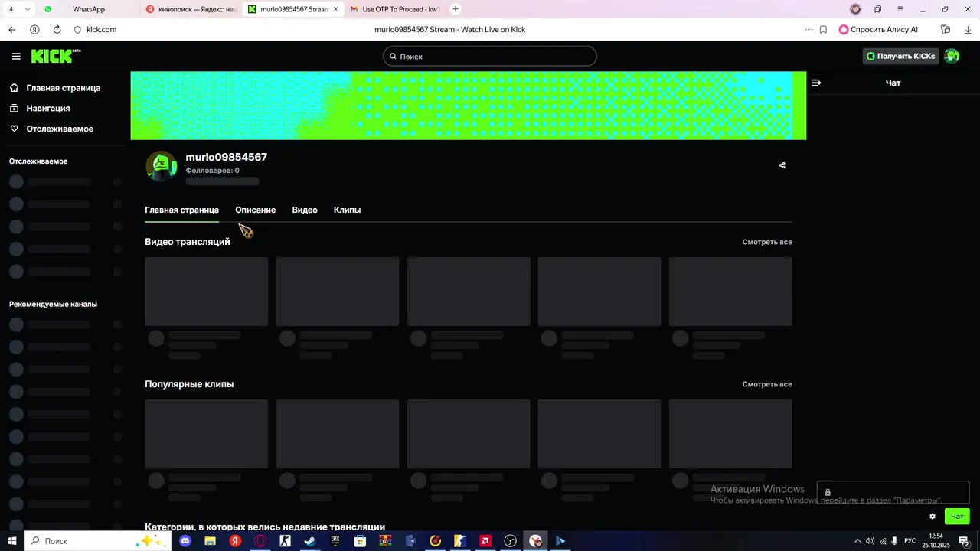This screenshot has width=980, height=551.
Task: Open Steam from the taskbar
Action: 310,540
